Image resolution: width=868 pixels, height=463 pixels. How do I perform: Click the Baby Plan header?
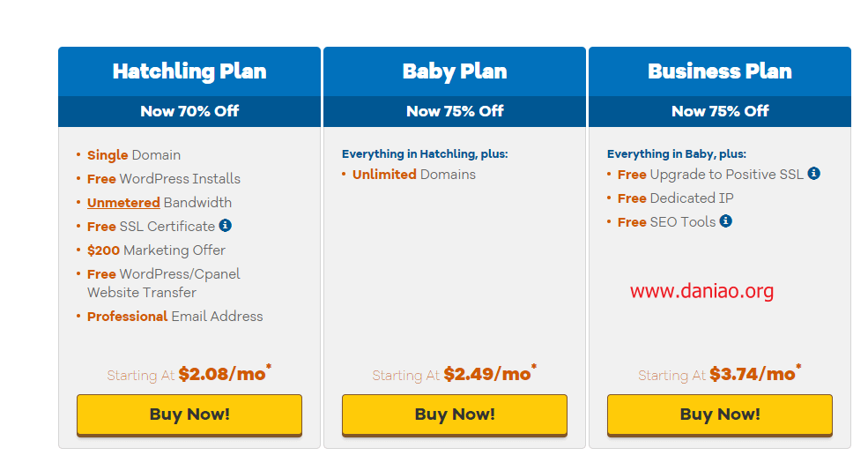[455, 71]
